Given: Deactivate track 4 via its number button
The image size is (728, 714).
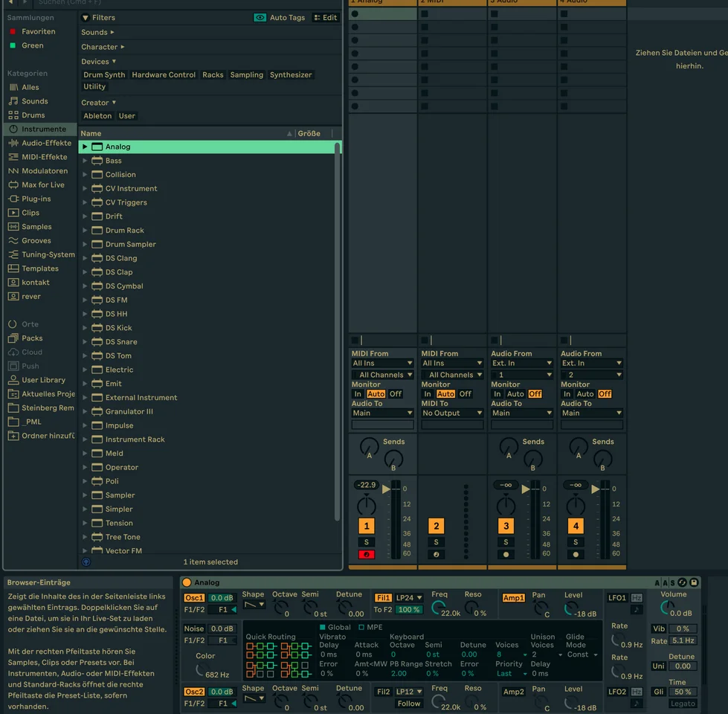Looking at the screenshot, I should 576,526.
